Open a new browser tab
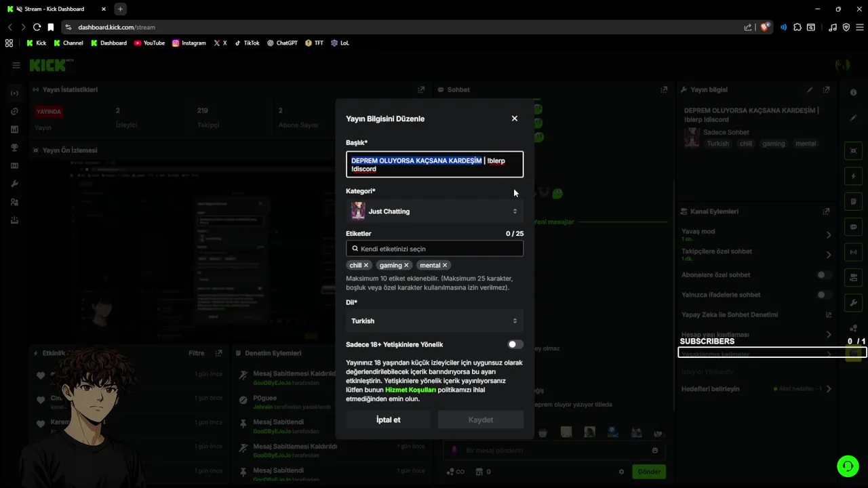 [120, 9]
